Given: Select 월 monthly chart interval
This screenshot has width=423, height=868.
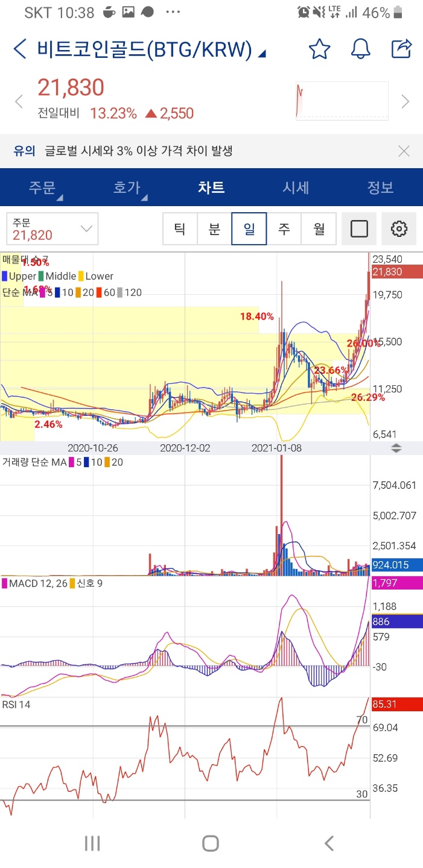Looking at the screenshot, I should tap(319, 229).
